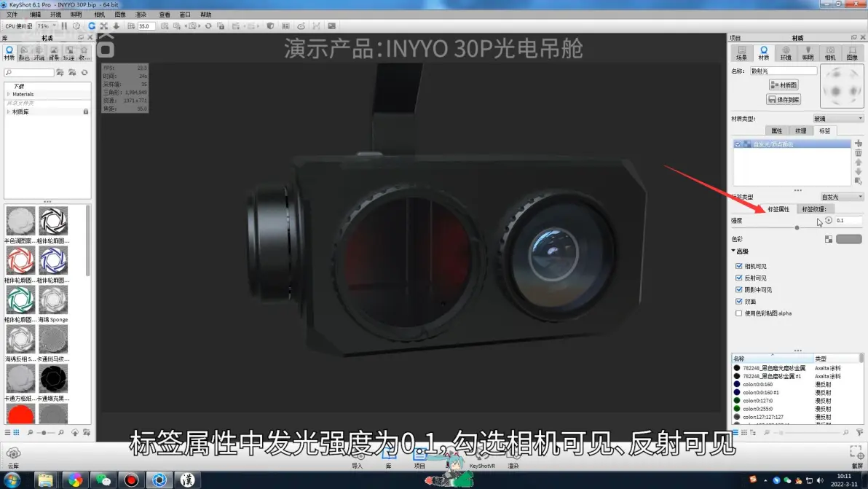868x489 pixels.
Task: Select the pan camera crossed-arrows tool
Action: coord(104,26)
